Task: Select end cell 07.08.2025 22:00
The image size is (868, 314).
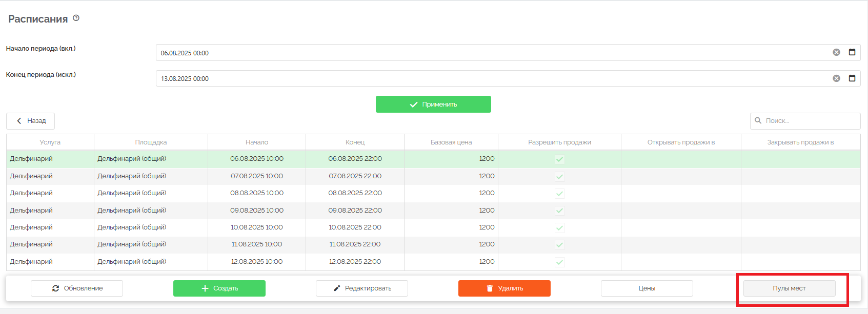Action: pyautogui.click(x=355, y=176)
